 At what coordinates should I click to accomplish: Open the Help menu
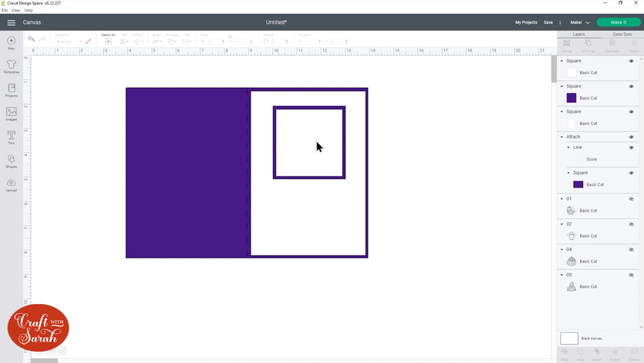pos(28,10)
